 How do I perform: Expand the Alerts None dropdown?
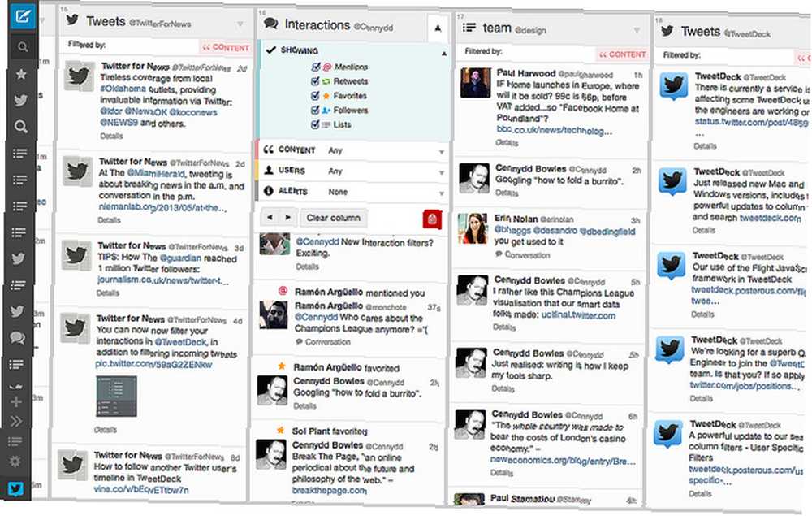[x=441, y=193]
